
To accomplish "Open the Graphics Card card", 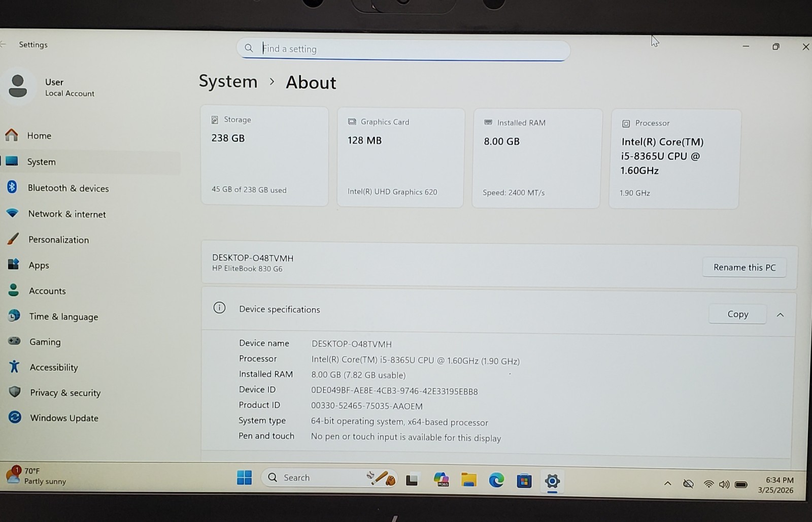I will coord(400,157).
